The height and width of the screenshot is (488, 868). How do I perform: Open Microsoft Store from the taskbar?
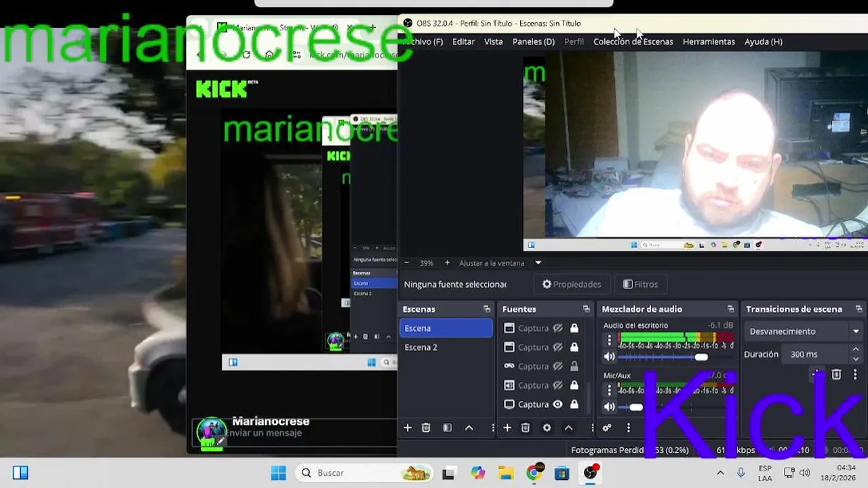point(562,473)
